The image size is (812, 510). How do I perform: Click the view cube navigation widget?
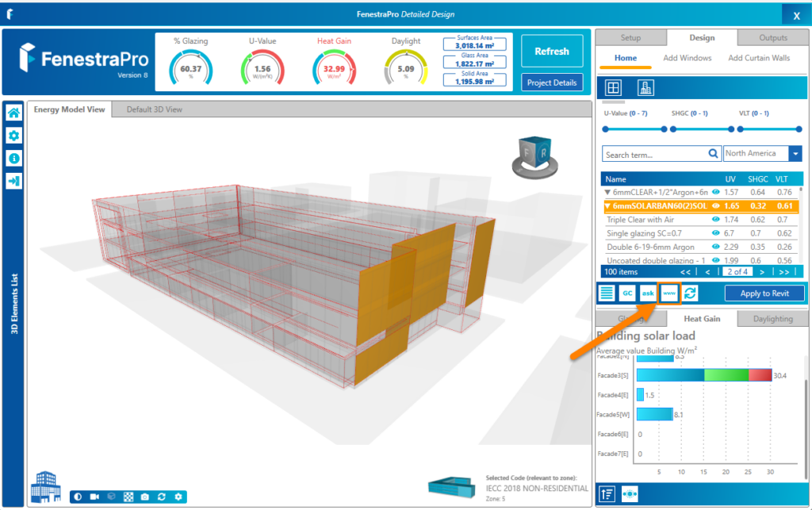535,157
